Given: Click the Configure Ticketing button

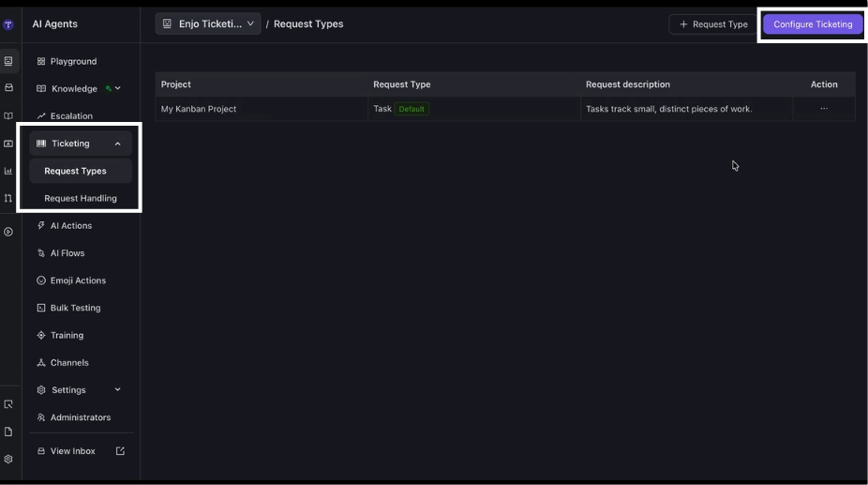Looking at the screenshot, I should [813, 24].
